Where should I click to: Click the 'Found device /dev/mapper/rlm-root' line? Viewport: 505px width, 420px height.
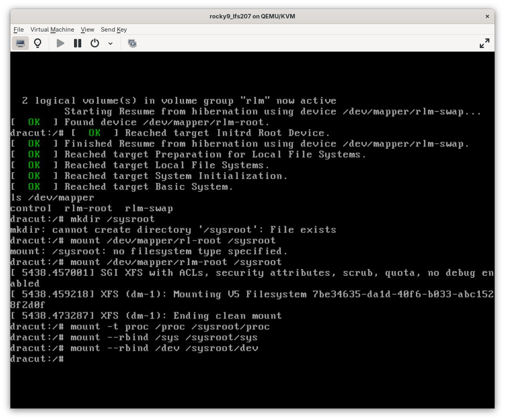(x=167, y=122)
